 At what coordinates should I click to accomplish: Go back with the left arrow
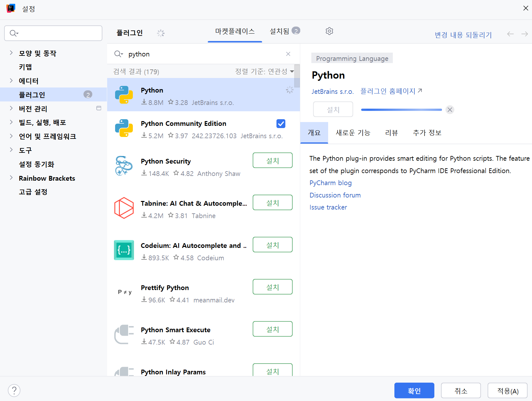click(510, 34)
